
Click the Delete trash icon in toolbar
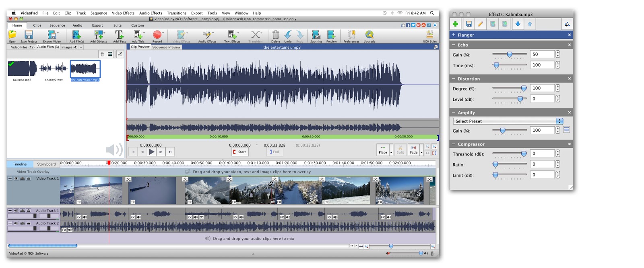(x=275, y=35)
